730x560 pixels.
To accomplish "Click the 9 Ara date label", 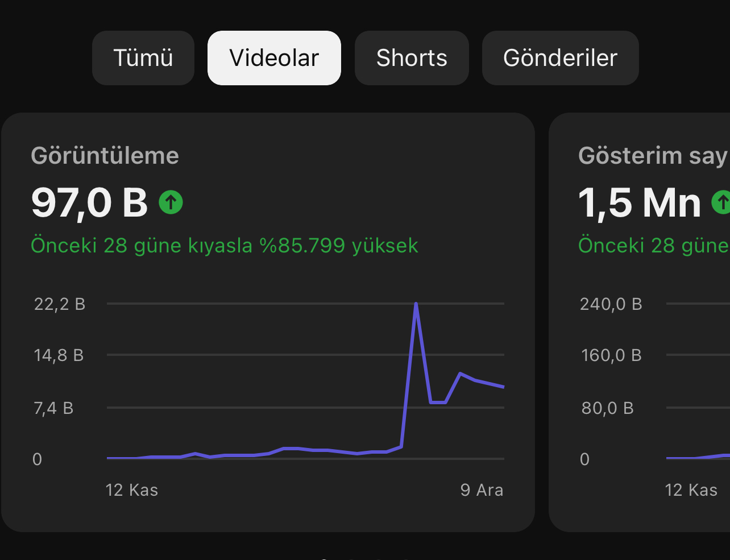I will pos(482,490).
